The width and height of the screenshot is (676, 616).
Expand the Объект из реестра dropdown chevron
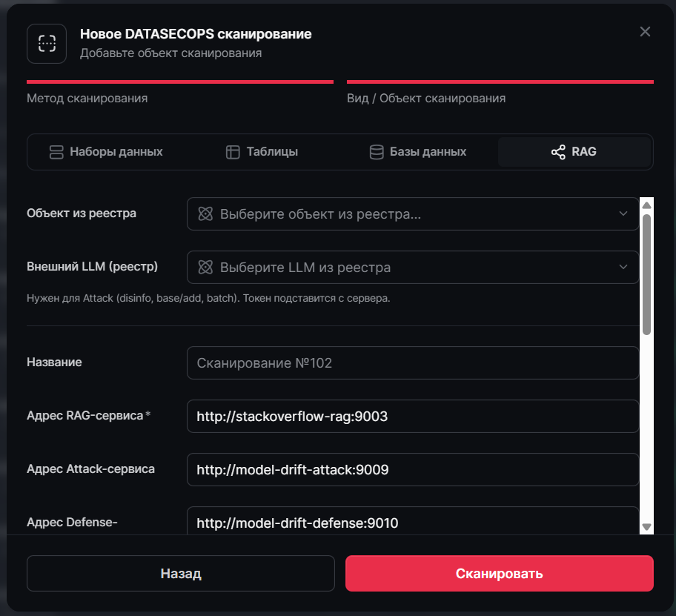(x=623, y=213)
